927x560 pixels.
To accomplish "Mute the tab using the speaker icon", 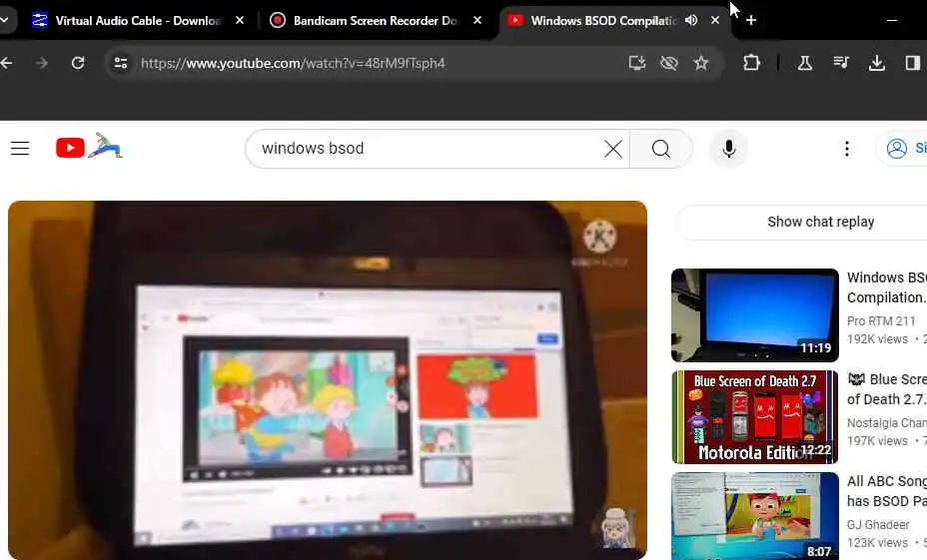I will (x=691, y=21).
